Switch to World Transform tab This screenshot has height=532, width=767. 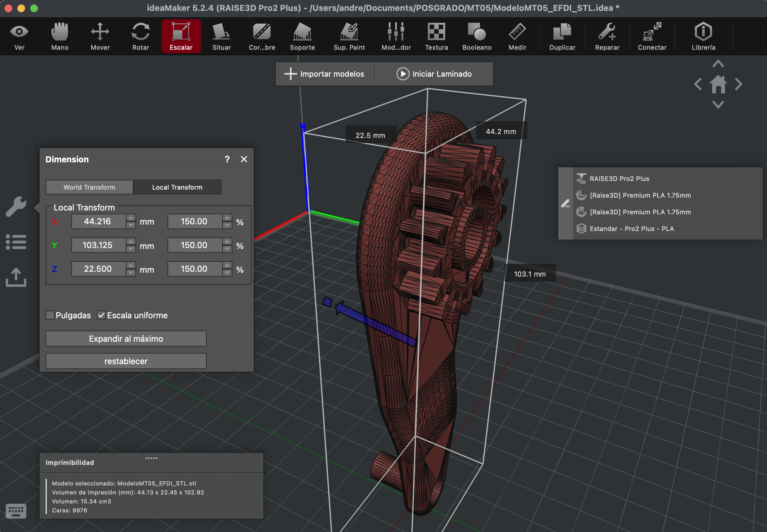pyautogui.click(x=89, y=187)
